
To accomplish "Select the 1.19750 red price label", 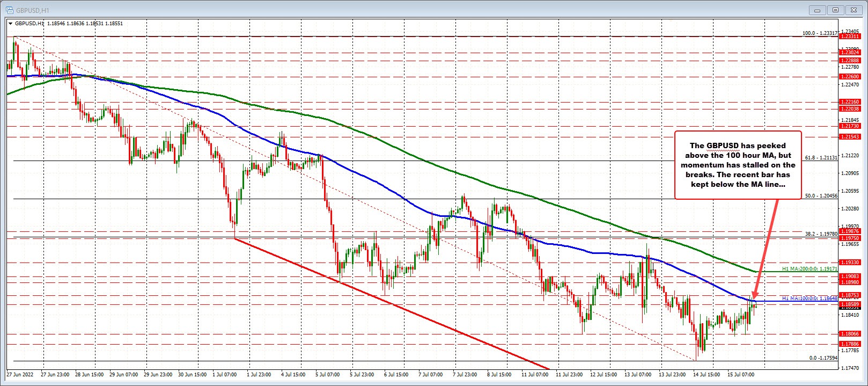I will coord(850,238).
